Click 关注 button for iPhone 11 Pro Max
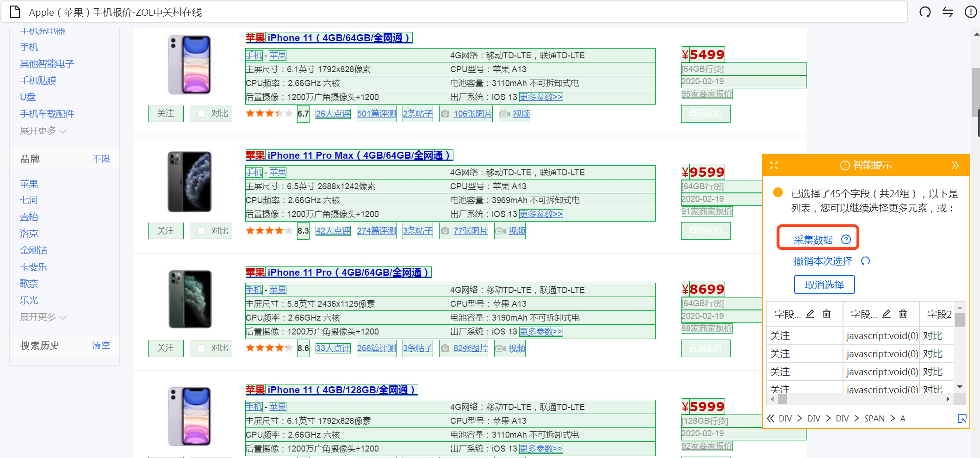The height and width of the screenshot is (458, 980). 166,231
